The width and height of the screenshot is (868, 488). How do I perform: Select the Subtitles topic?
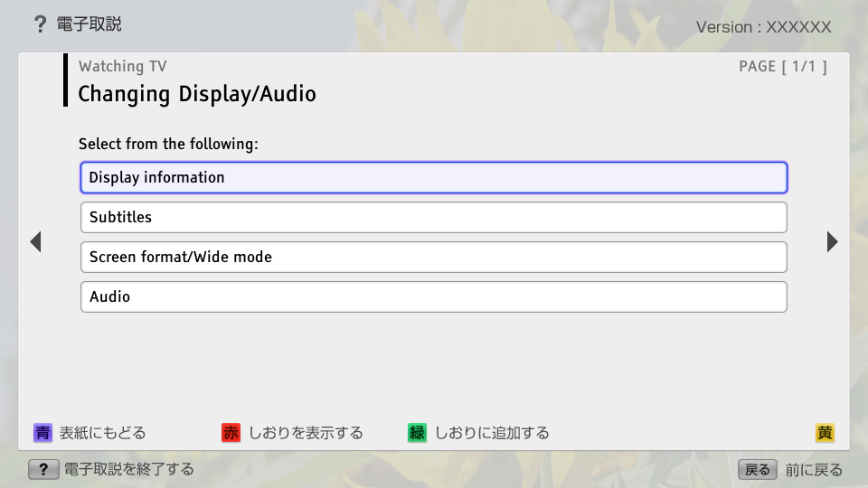[434, 217]
